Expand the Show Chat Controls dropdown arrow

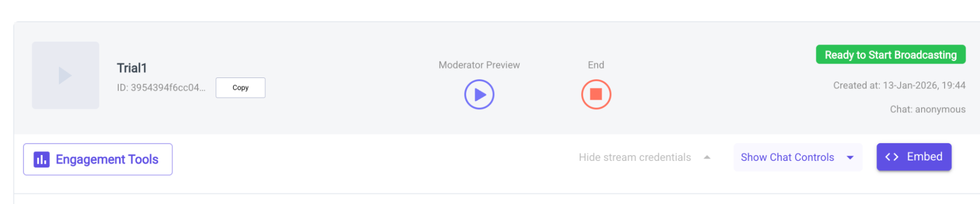tap(850, 157)
